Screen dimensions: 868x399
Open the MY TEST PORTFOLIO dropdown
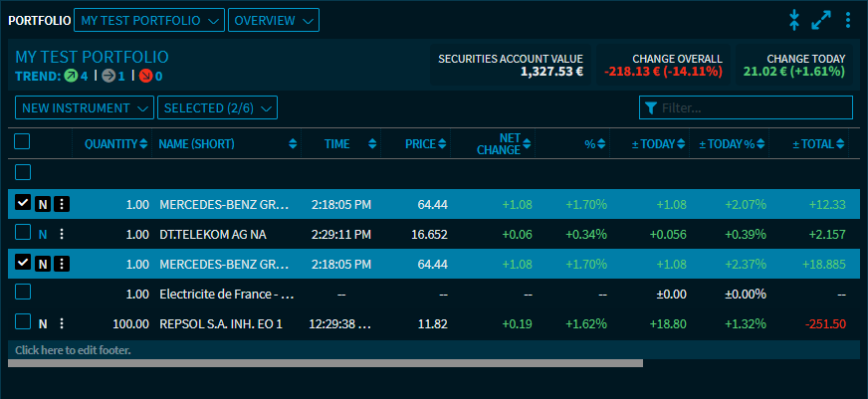(x=150, y=20)
